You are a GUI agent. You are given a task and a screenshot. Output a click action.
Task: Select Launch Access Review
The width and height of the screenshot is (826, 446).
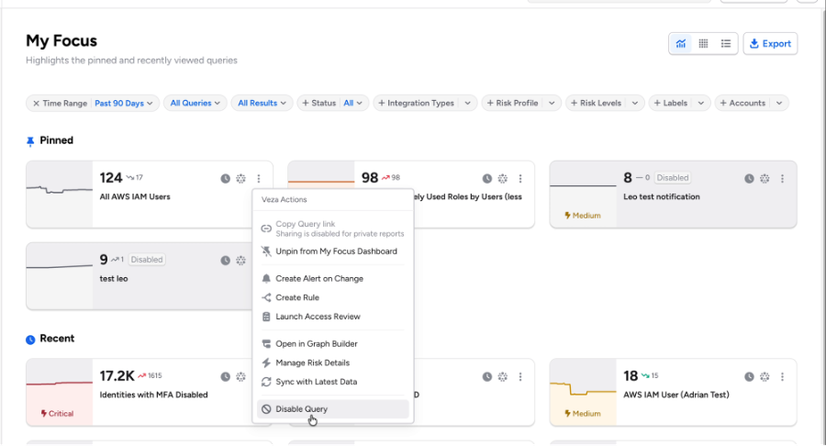(x=332, y=316)
